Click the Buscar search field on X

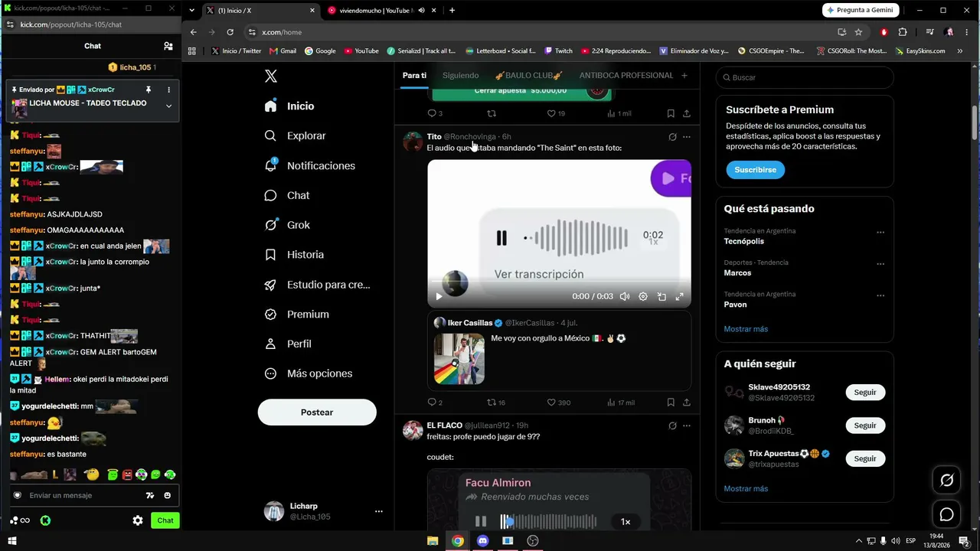805,77
